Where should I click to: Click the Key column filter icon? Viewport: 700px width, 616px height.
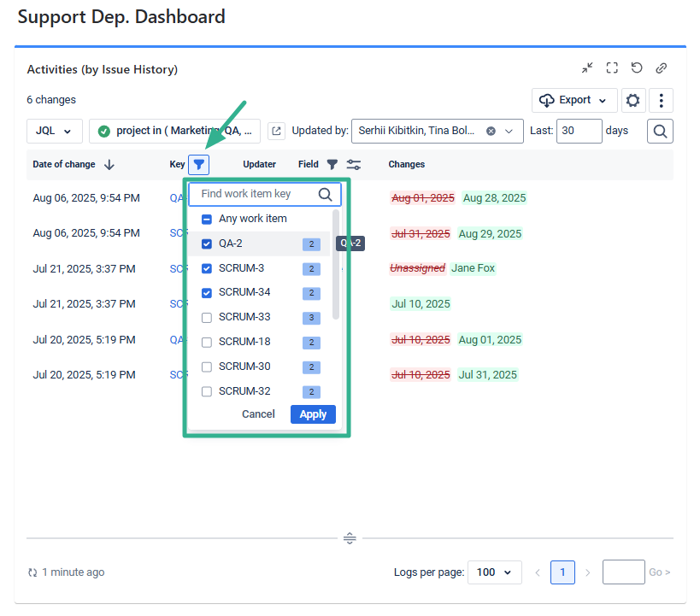tap(198, 164)
